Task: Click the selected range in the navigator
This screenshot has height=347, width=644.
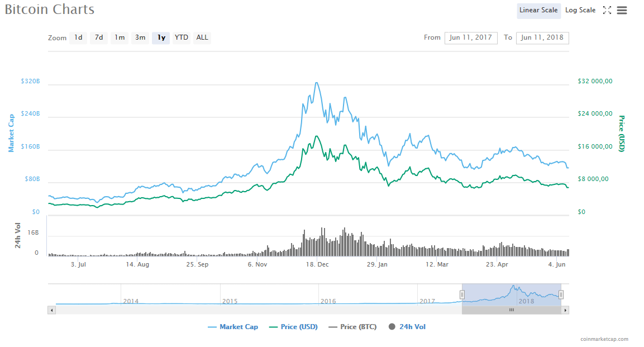Action: pyautogui.click(x=512, y=294)
